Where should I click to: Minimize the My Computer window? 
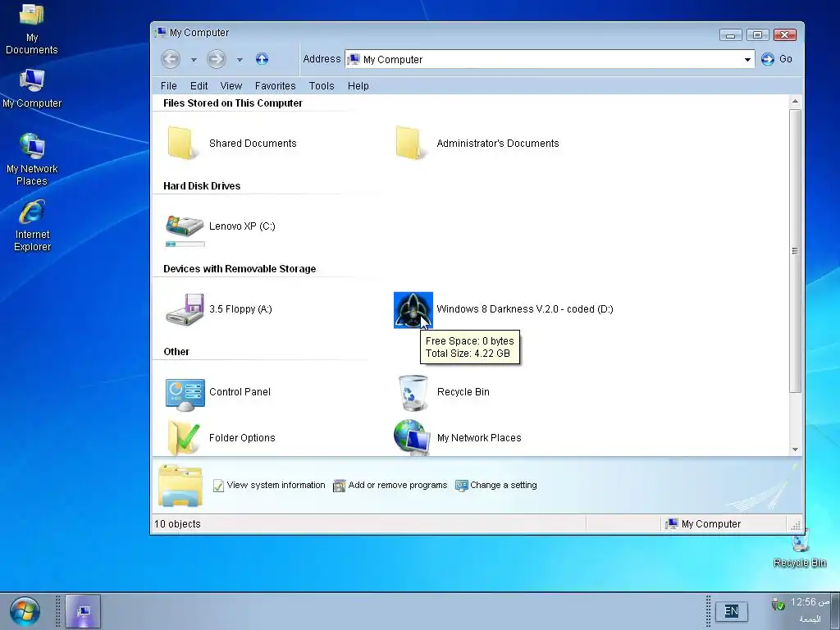point(731,34)
